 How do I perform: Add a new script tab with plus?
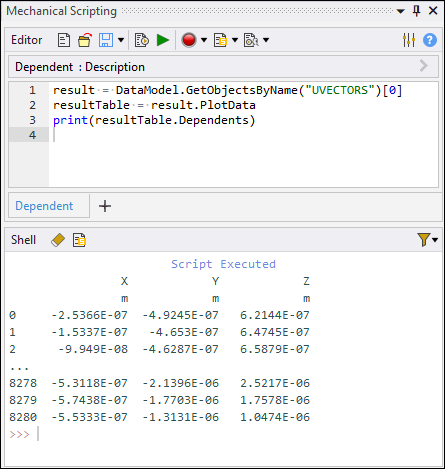pyautogui.click(x=105, y=206)
